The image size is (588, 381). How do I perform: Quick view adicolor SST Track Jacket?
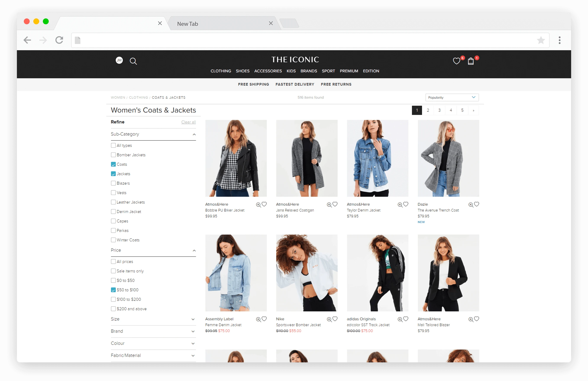[400, 319]
